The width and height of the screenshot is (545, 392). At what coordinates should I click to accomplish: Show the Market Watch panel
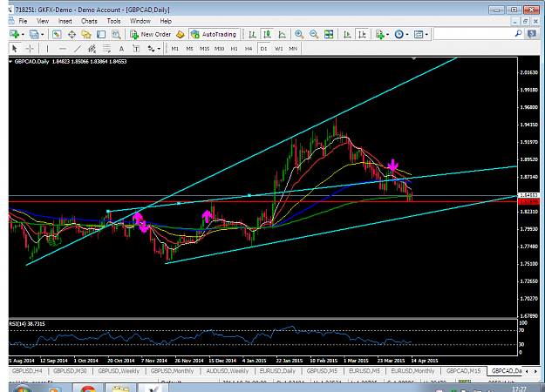pyautogui.click(x=57, y=34)
